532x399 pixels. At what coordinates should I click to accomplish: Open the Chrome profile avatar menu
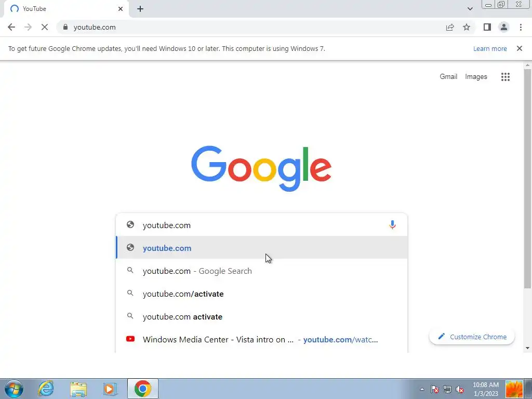504,27
